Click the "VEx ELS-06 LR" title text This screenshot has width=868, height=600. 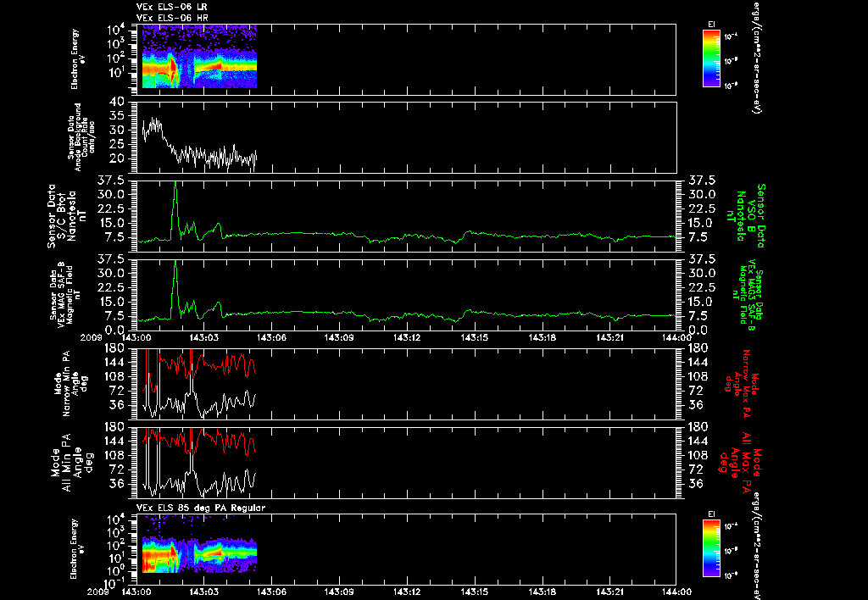click(171, 7)
